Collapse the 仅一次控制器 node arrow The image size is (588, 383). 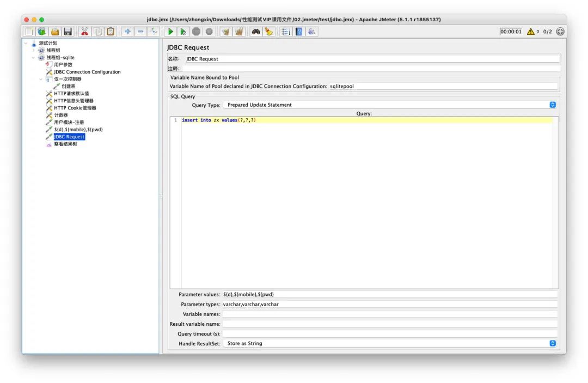(41, 79)
